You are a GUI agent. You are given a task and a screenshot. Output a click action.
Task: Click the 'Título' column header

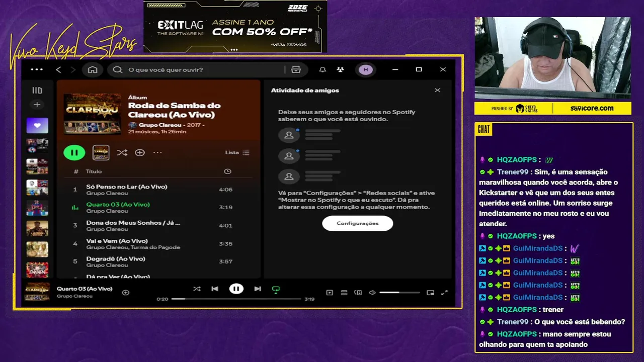click(x=94, y=171)
